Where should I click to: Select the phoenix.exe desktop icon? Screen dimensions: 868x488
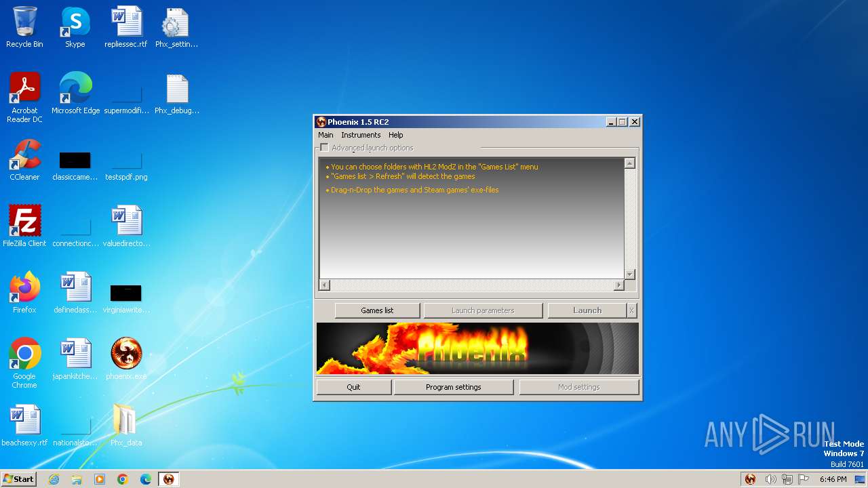click(126, 359)
